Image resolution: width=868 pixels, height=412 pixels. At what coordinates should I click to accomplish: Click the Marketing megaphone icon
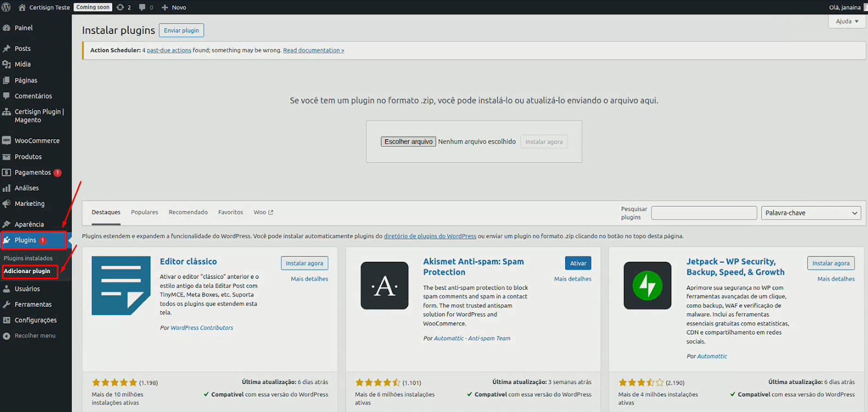point(7,204)
